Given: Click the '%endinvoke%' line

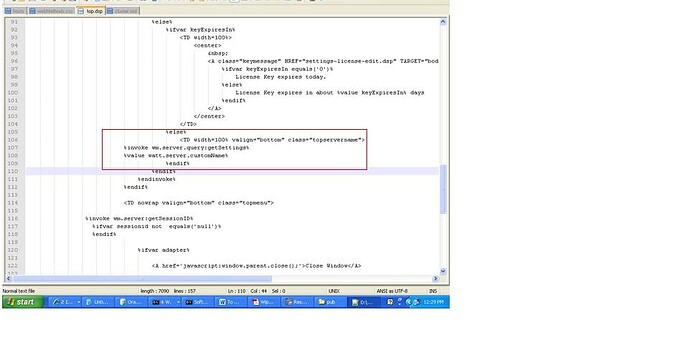Looking at the screenshot, I should (x=156, y=179).
